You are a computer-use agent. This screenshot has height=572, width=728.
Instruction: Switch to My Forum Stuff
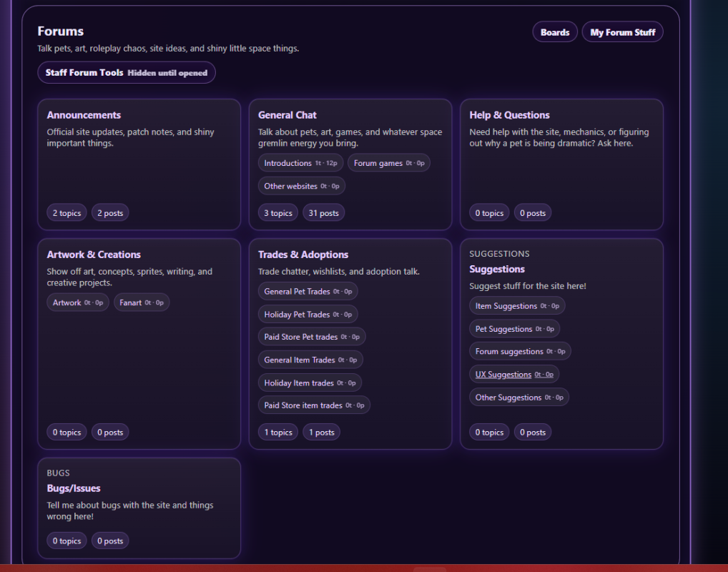tap(622, 32)
